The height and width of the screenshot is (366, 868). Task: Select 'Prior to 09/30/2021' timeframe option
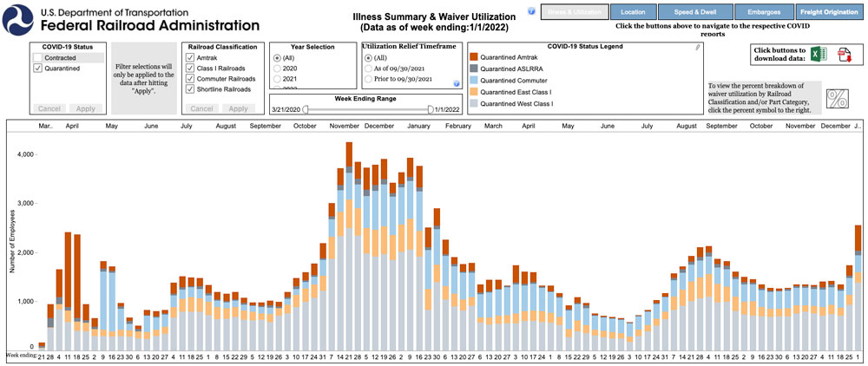click(368, 79)
